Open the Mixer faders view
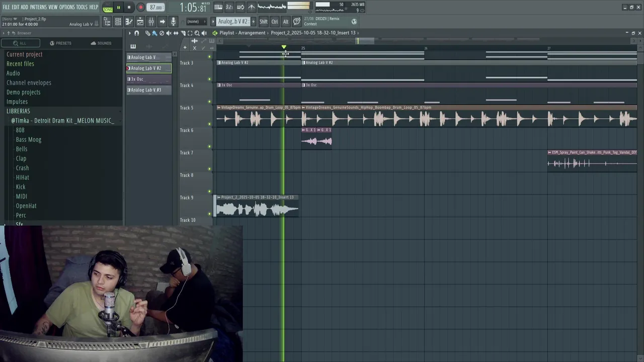The width and height of the screenshot is (644, 362). (151, 22)
